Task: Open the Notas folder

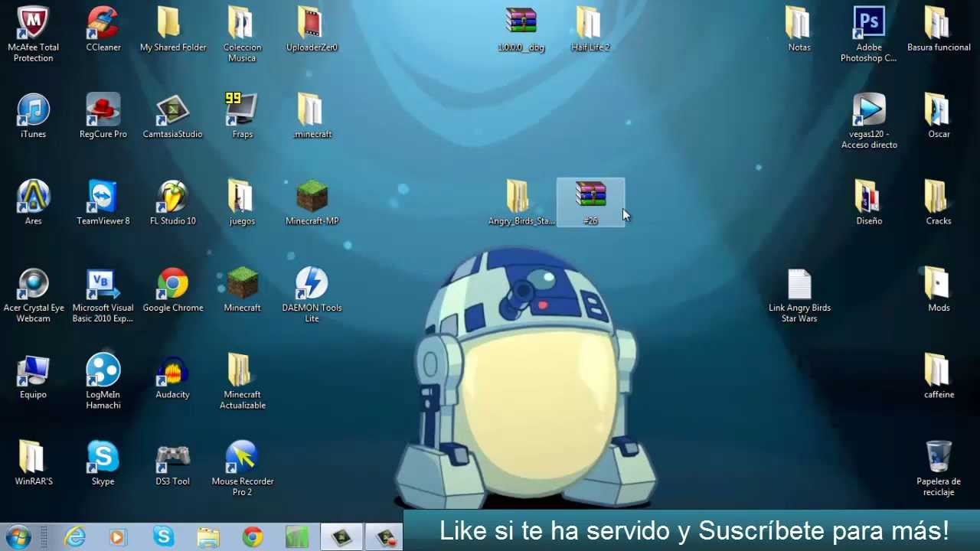Action: click(799, 29)
